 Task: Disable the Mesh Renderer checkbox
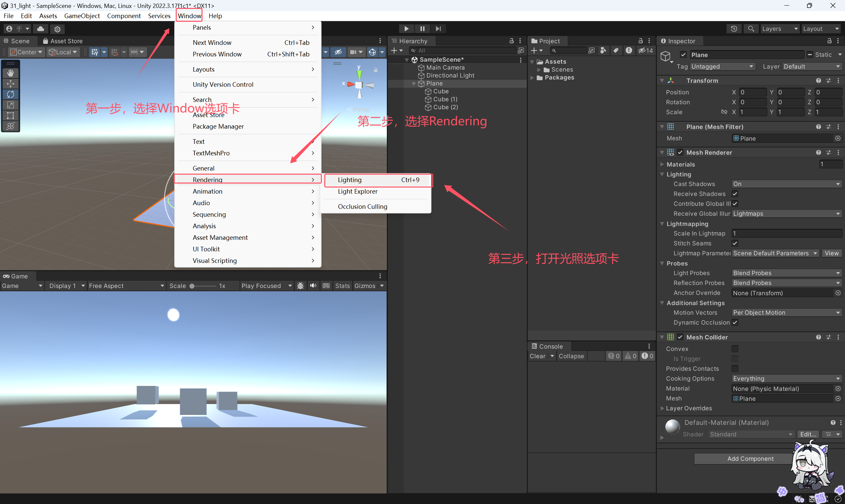[680, 152]
